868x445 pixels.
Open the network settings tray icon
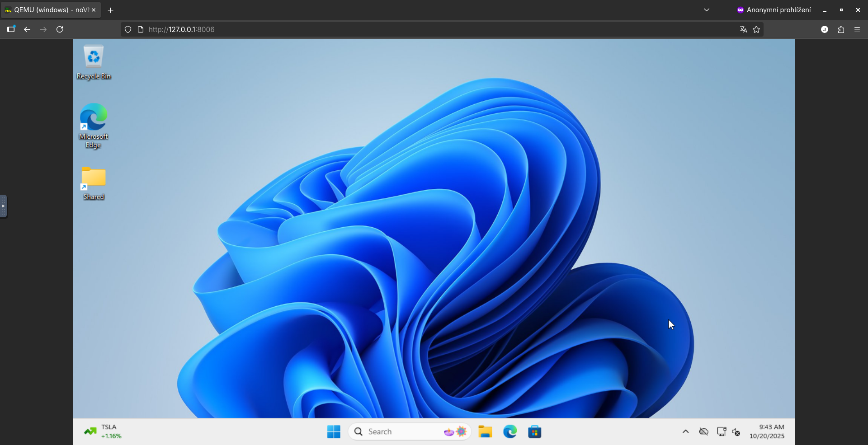click(x=721, y=431)
